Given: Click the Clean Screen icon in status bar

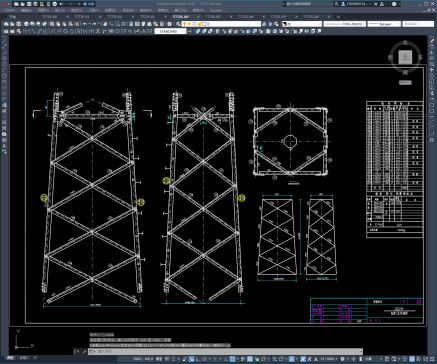Looking at the screenshot, I should [x=426, y=359].
